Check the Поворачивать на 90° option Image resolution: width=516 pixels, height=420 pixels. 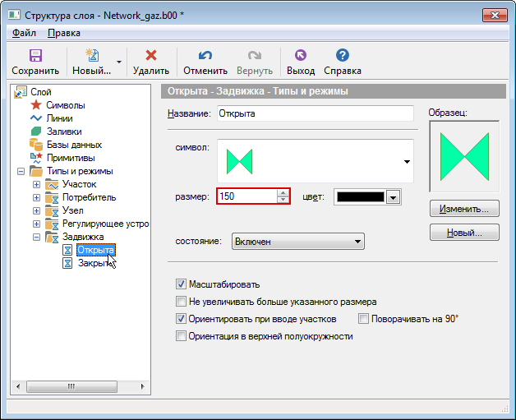(364, 318)
